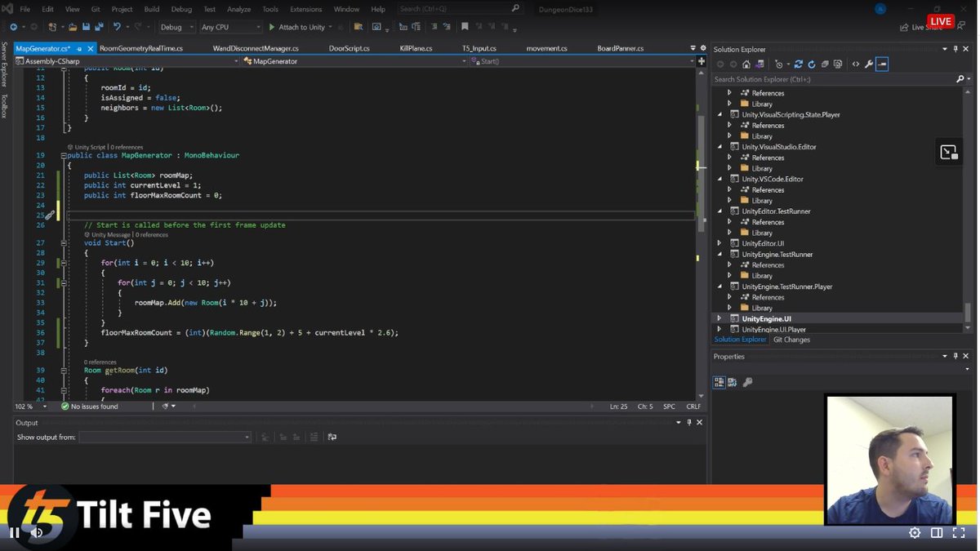Click the CRLF line ending indicator

[x=693, y=406]
